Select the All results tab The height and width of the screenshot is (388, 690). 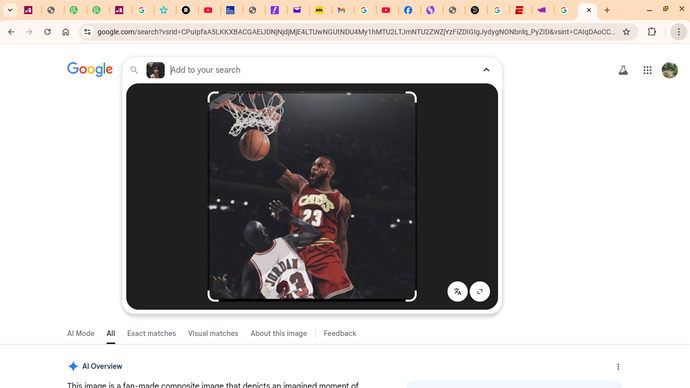click(110, 333)
